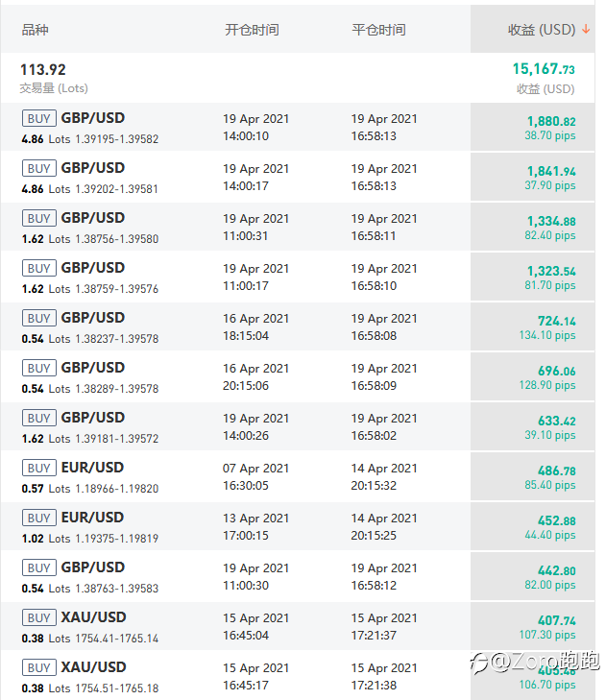This screenshot has height=700, width=606.
Task: Open the GBP/USD trade with 1,323.54 profit
Action: [x=93, y=268]
